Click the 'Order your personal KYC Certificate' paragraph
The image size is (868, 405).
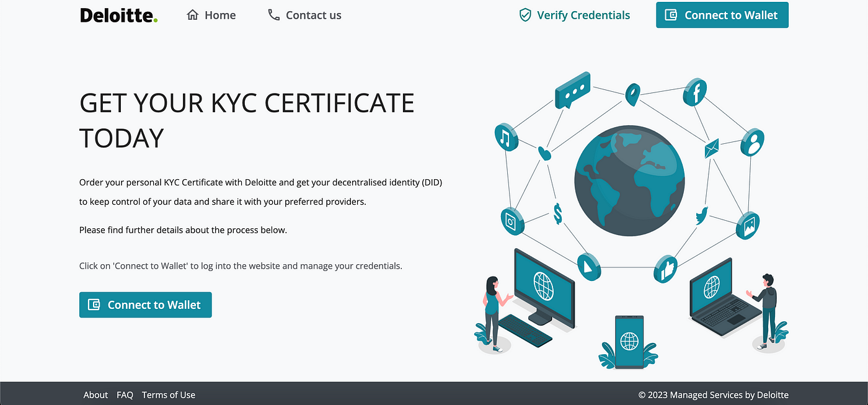click(260, 192)
